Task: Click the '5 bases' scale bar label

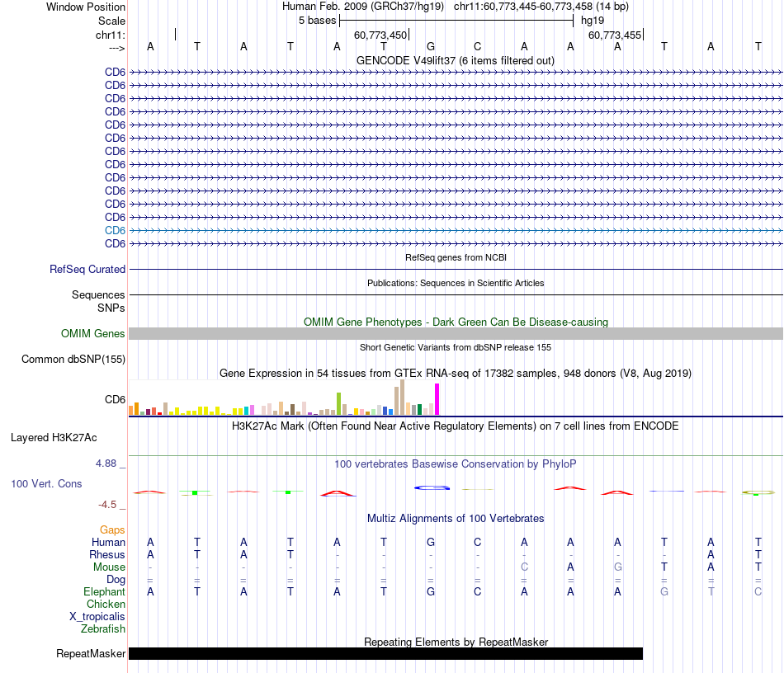Action: click(318, 21)
